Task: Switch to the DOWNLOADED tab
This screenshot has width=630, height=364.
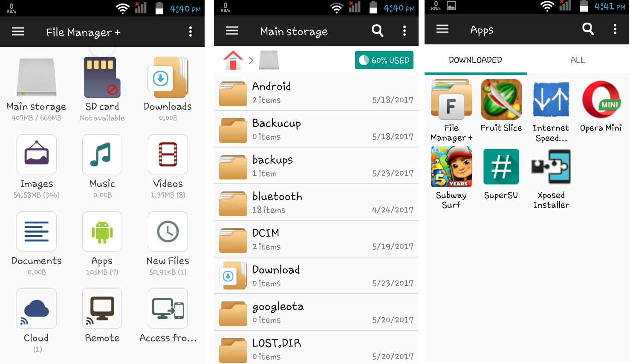Action: click(476, 60)
